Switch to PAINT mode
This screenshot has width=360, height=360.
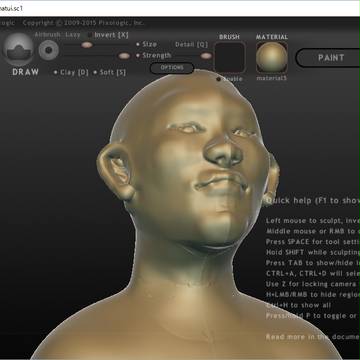coord(330,58)
